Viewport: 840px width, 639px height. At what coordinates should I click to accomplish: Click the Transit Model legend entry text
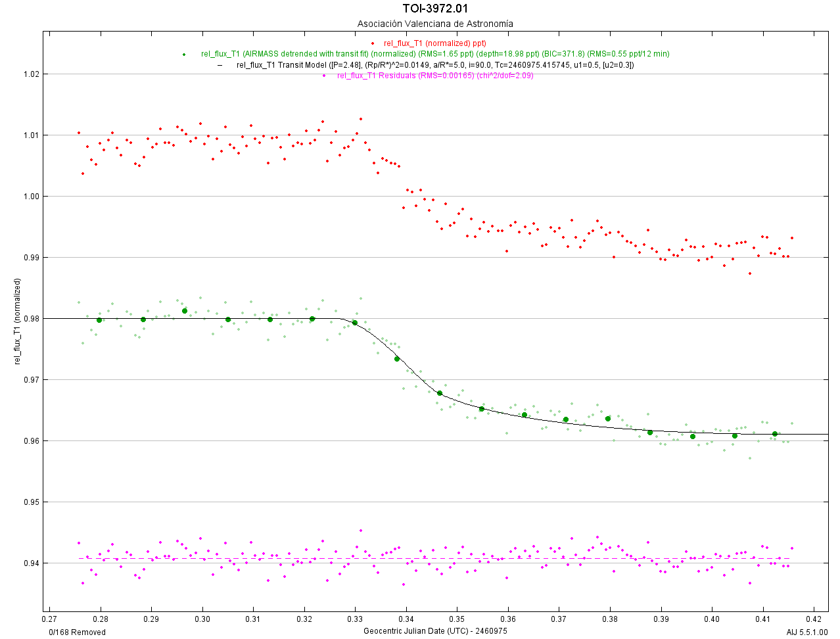pos(435,65)
